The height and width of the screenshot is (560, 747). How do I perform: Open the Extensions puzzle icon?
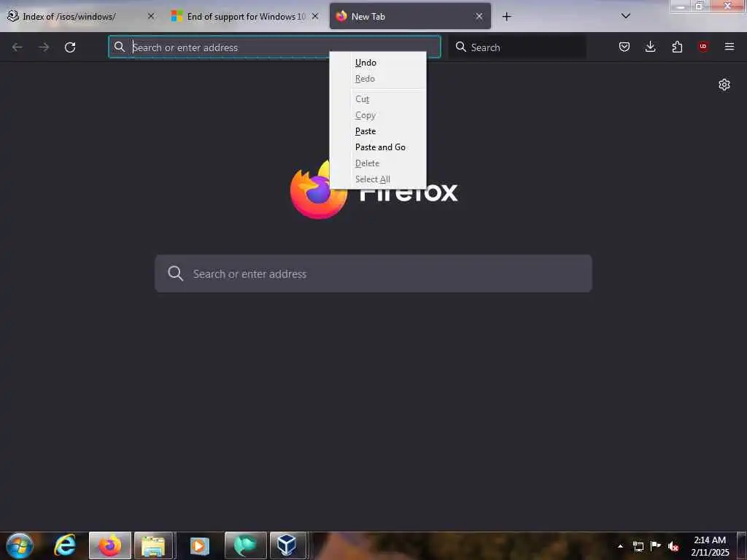[x=677, y=47]
